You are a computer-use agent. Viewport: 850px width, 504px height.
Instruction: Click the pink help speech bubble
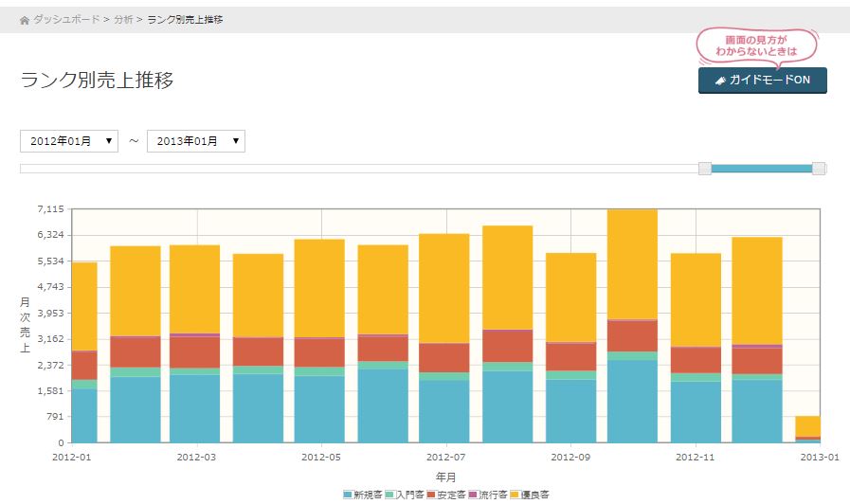755,45
